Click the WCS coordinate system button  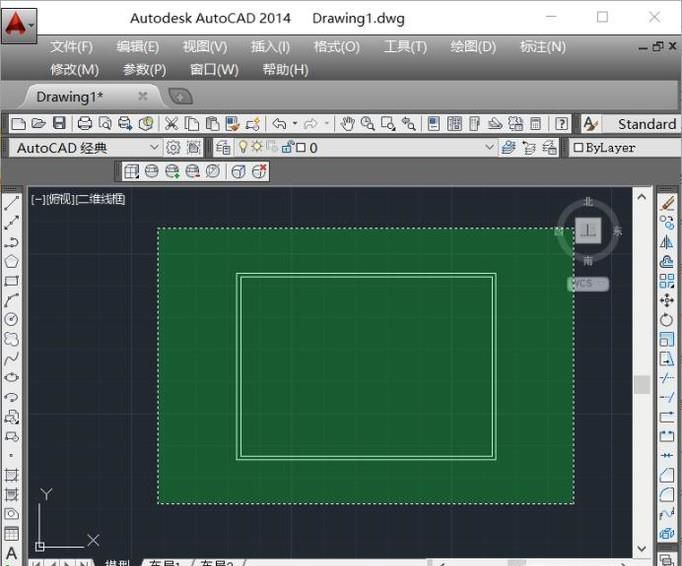tap(585, 284)
